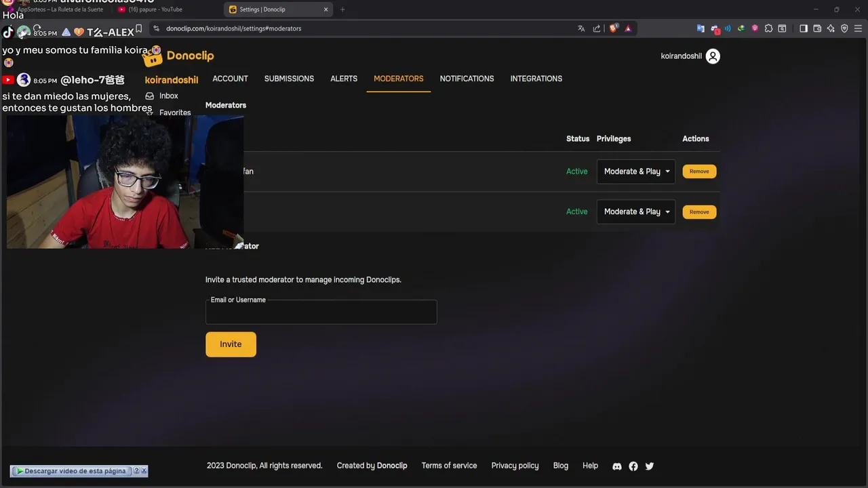The image size is (868, 488).
Task: Toggle the browser sidebar panel icon
Action: pyautogui.click(x=804, y=28)
